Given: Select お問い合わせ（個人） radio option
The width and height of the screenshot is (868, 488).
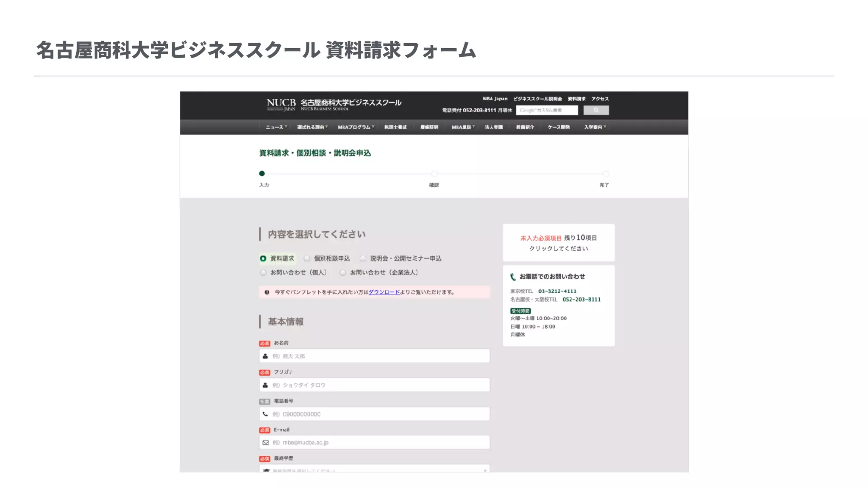Looking at the screenshot, I should point(263,272).
